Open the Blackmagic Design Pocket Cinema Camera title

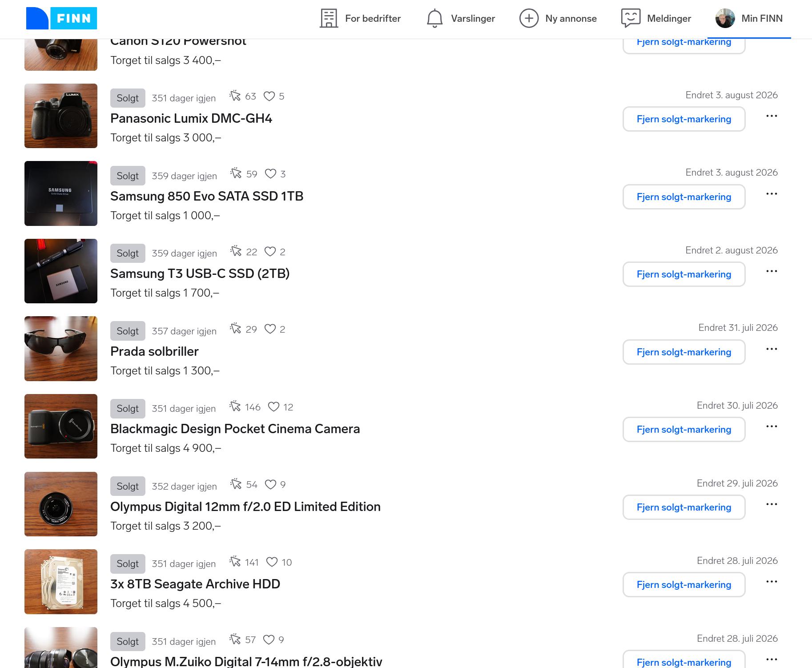pyautogui.click(x=235, y=429)
